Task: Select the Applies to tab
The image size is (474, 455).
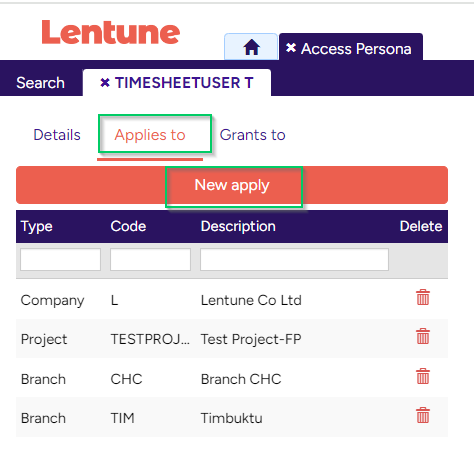Action: coord(150,135)
